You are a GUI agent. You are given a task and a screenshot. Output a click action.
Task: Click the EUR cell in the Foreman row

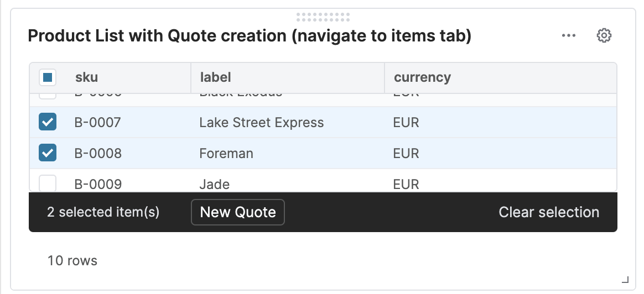pos(406,153)
